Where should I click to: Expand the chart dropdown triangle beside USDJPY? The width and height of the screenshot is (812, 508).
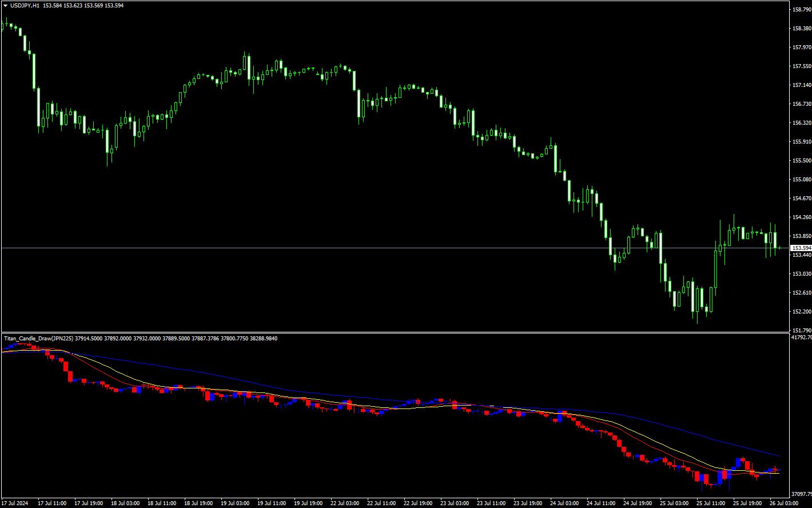click(x=6, y=6)
